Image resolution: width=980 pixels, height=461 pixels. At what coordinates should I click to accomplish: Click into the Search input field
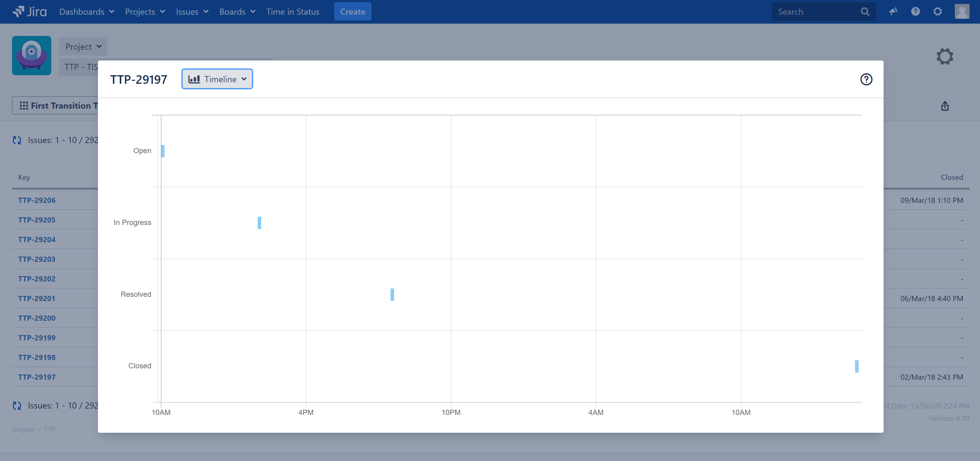click(x=814, y=12)
